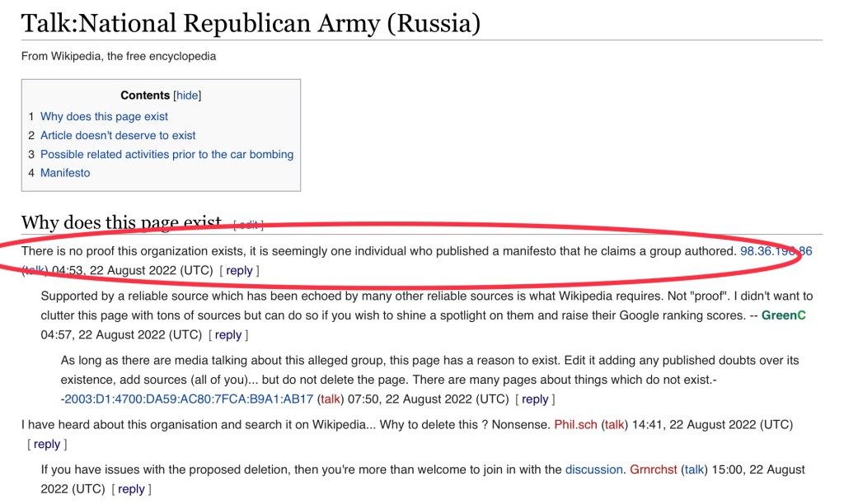
Task: Reply to the 04:53 comment
Action: pos(239,270)
